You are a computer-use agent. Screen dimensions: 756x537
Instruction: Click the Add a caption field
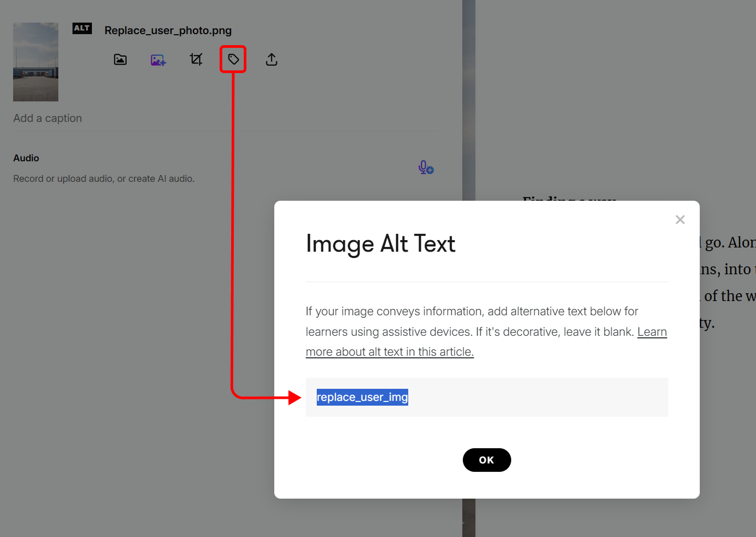click(x=48, y=118)
